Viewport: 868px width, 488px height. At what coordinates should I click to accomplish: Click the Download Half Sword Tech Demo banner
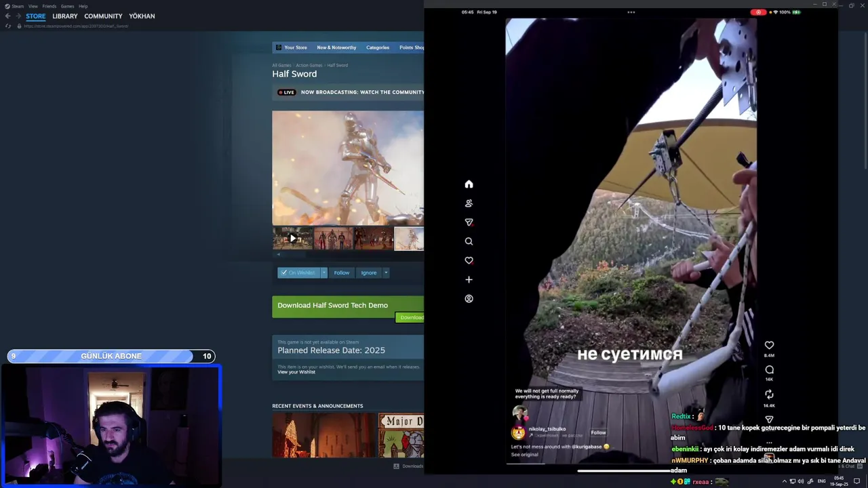click(348, 306)
